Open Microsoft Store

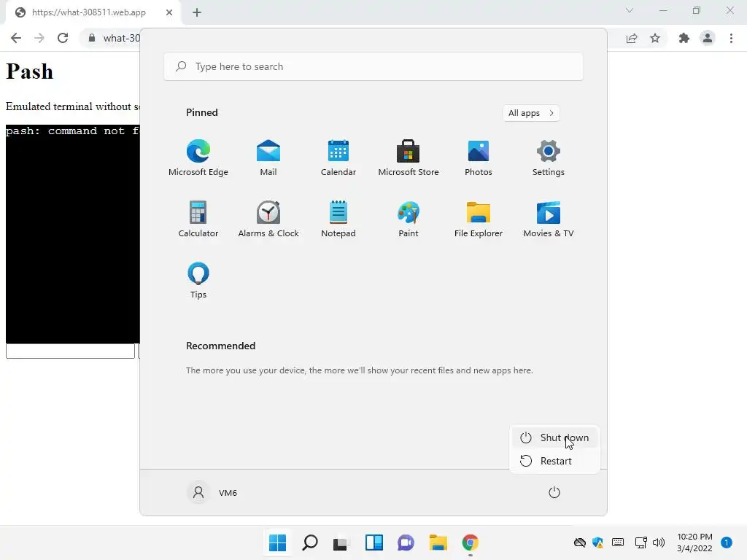pos(409,158)
